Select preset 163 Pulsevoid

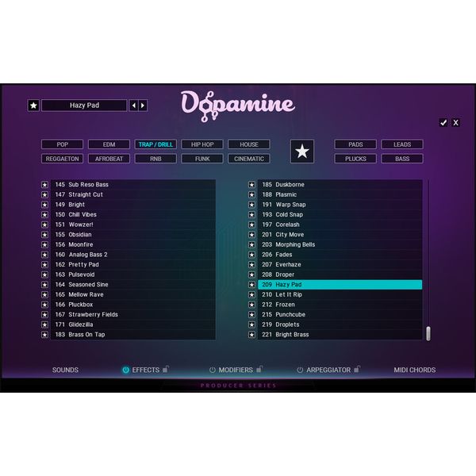[133, 274]
